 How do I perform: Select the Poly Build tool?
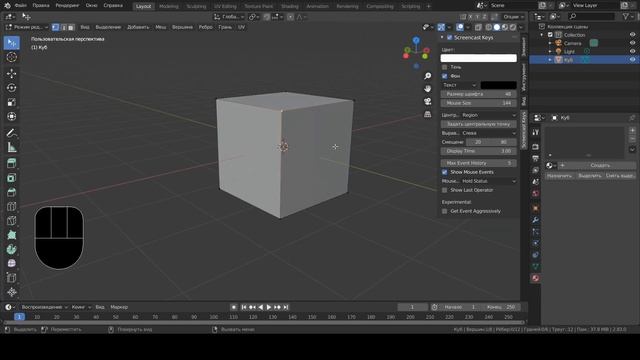point(11,235)
